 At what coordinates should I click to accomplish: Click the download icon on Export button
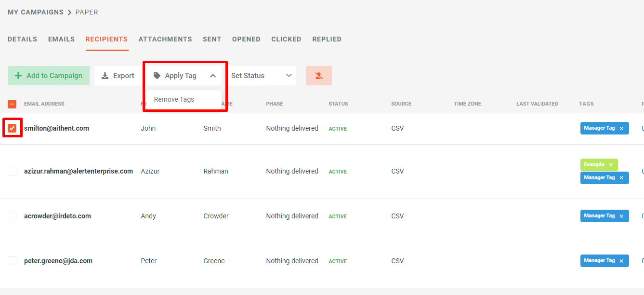pyautogui.click(x=105, y=75)
